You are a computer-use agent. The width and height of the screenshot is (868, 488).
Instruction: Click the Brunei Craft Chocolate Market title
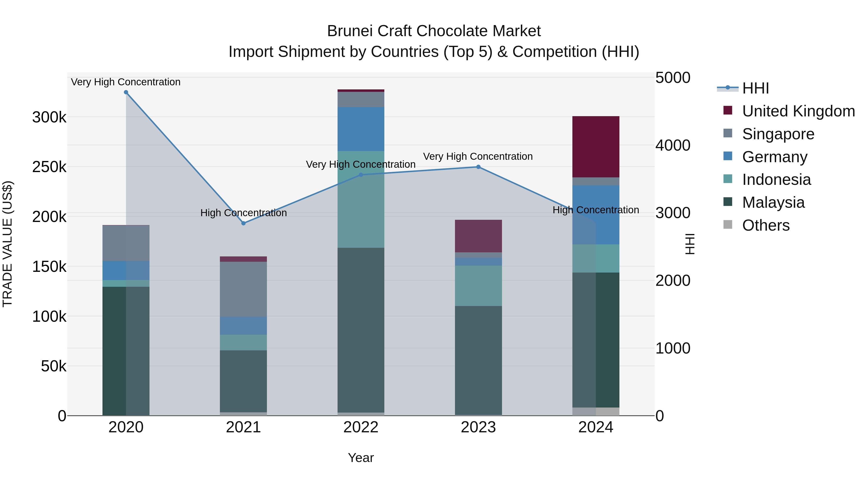click(434, 31)
